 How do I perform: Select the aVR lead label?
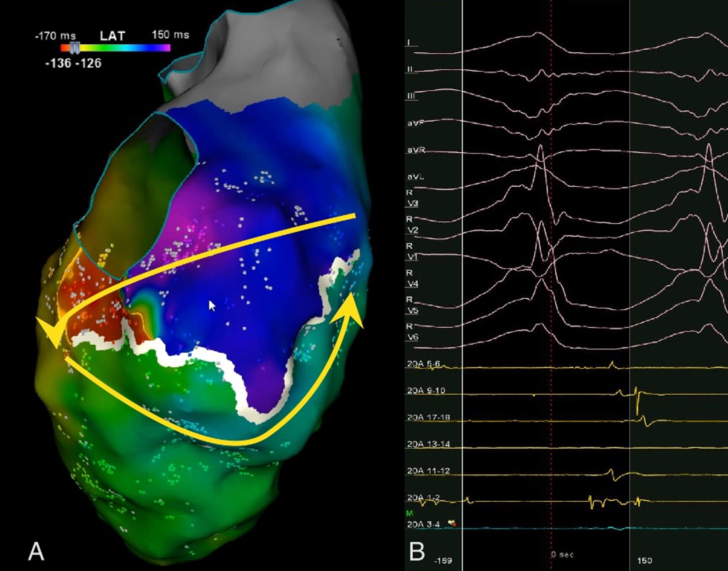[x=416, y=150]
